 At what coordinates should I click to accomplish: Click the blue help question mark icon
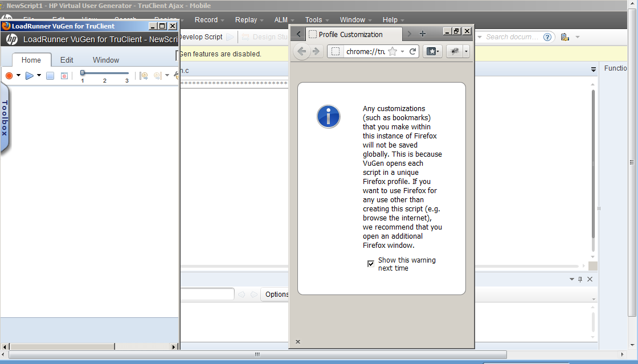[x=547, y=37]
